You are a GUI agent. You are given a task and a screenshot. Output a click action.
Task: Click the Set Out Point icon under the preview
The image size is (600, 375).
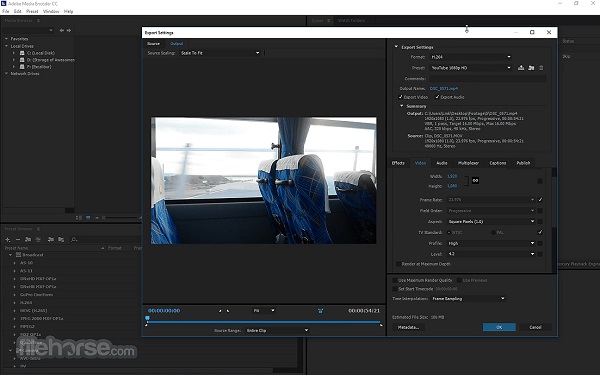click(228, 311)
